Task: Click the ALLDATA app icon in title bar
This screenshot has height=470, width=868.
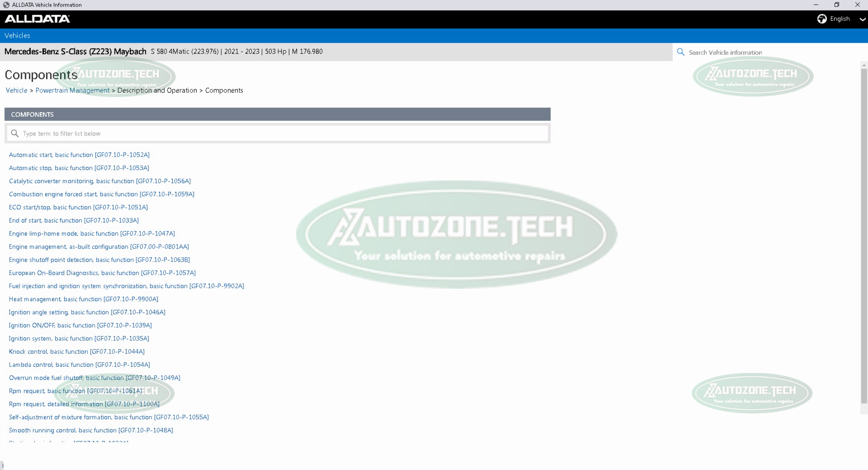Action: (6, 5)
